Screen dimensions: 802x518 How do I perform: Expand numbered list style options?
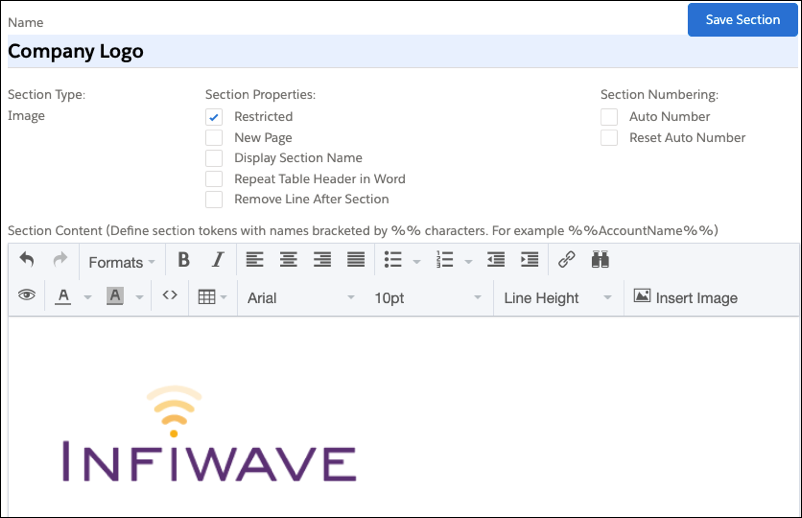point(468,262)
